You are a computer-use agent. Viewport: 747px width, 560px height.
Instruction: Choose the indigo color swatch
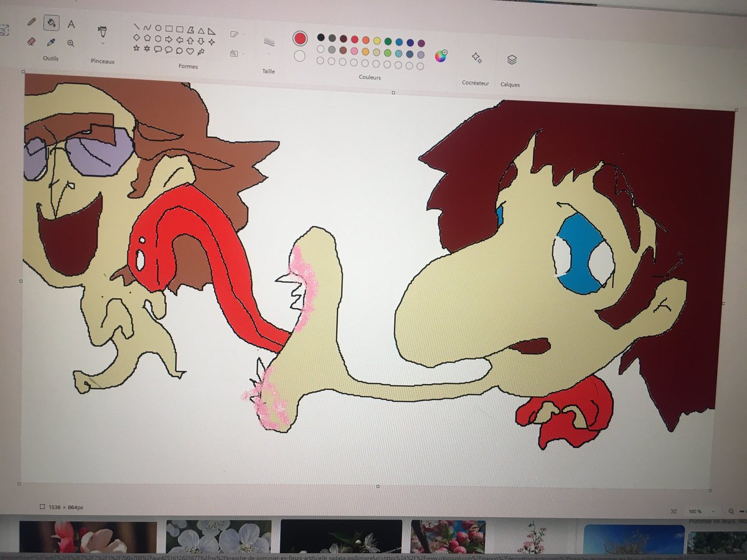pos(410,42)
